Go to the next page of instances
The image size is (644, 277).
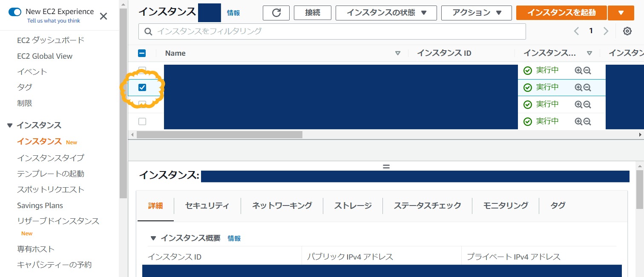coord(606,31)
